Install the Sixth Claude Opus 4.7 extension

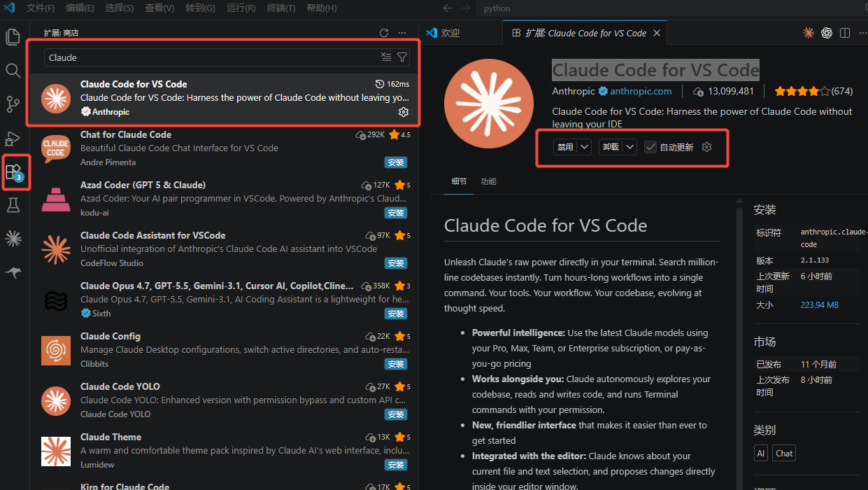(x=396, y=314)
